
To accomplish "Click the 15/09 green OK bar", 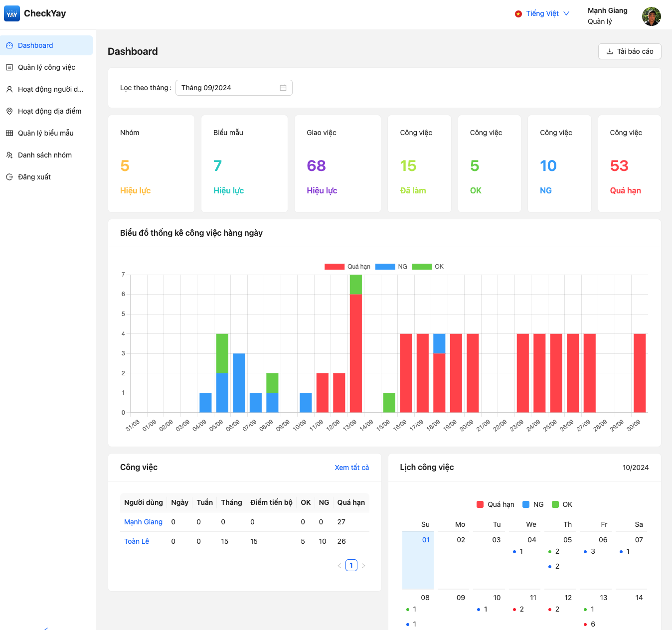I will pyautogui.click(x=389, y=403).
